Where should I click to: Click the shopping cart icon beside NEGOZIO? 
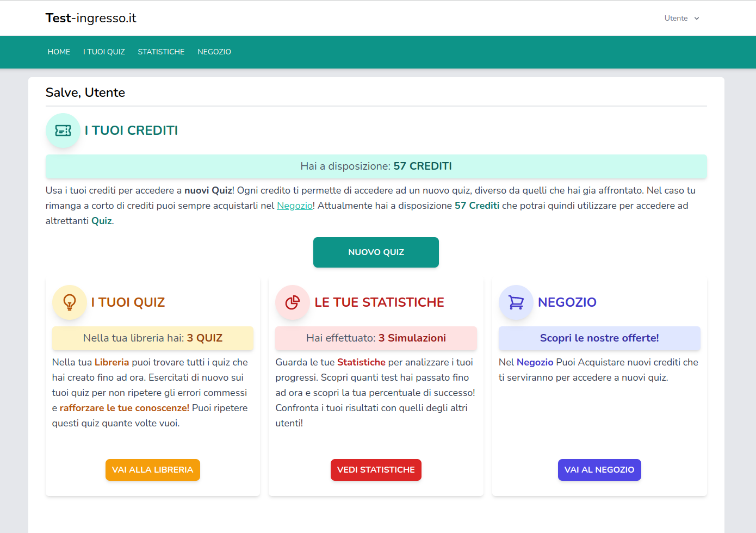click(516, 302)
